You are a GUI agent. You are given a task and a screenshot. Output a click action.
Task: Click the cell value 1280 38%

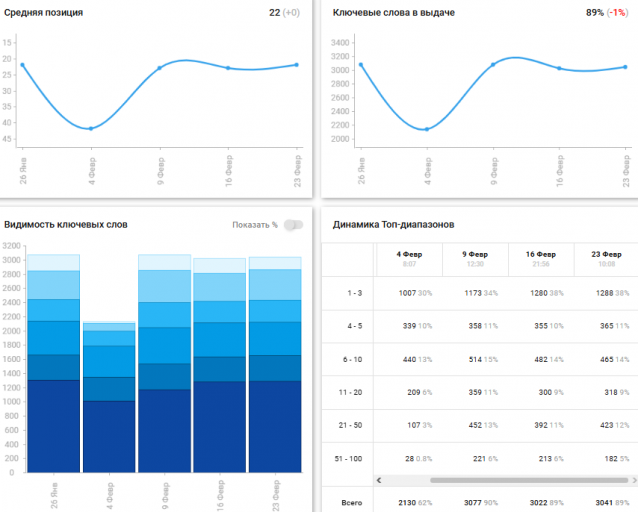pos(547,293)
